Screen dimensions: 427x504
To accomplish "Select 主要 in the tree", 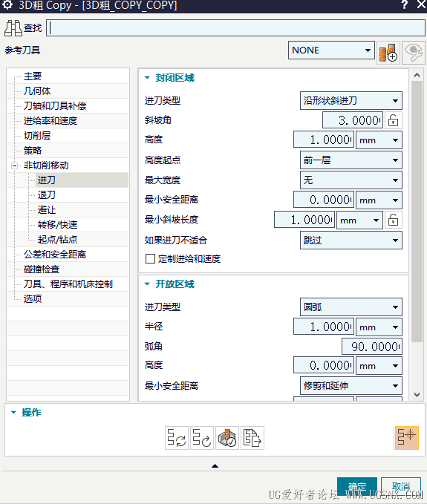I will 33,76.
